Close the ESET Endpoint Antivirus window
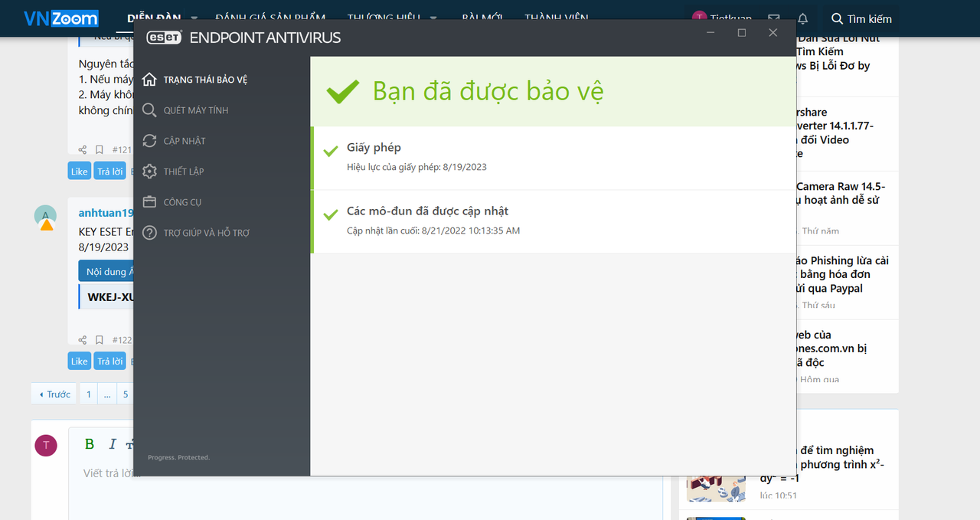 (773, 33)
